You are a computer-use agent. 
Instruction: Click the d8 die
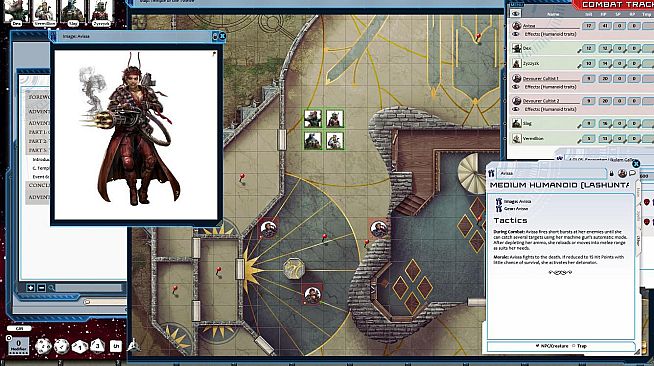pos(98,346)
